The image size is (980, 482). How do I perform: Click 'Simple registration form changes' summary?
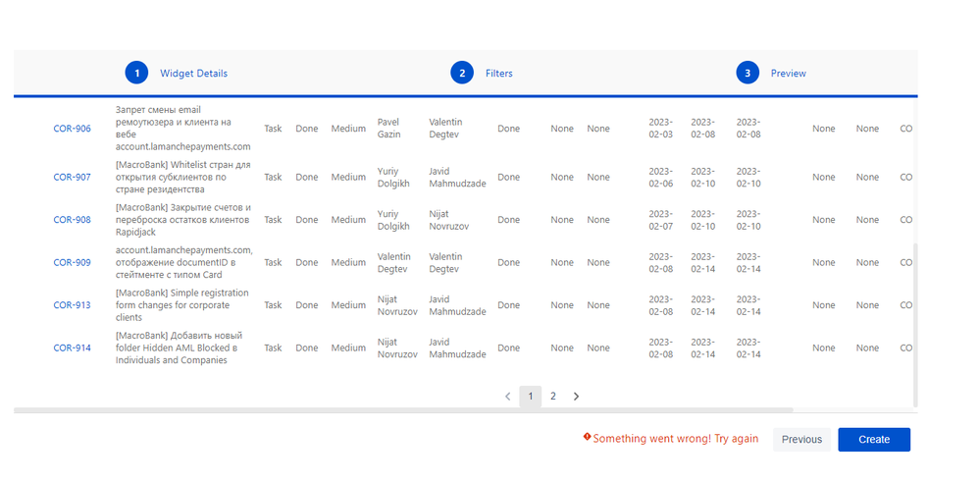[181, 305]
